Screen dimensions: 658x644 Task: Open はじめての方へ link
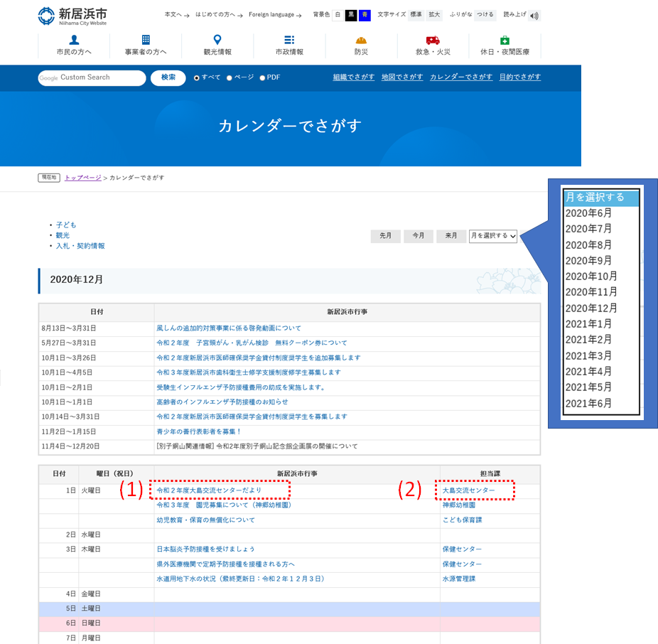219,15
